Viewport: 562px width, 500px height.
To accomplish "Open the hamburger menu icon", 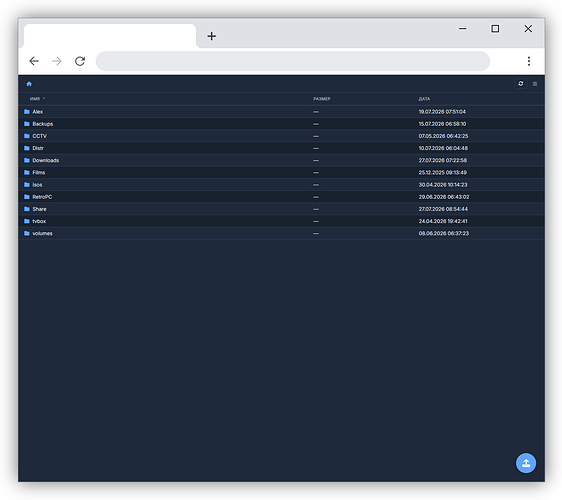I will (x=535, y=84).
